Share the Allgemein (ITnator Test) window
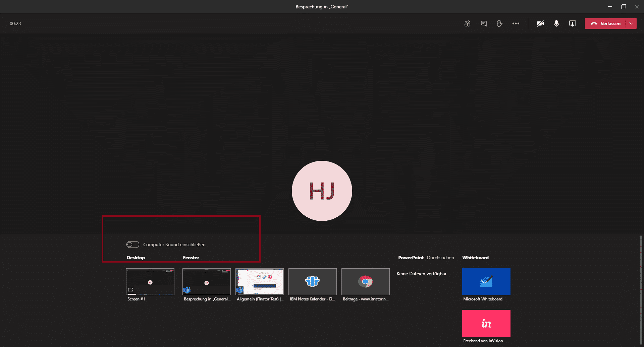The height and width of the screenshot is (347, 644). click(x=260, y=281)
